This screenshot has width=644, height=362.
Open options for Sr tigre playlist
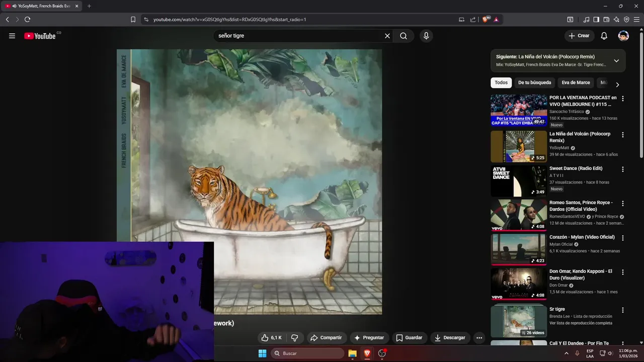click(x=623, y=310)
